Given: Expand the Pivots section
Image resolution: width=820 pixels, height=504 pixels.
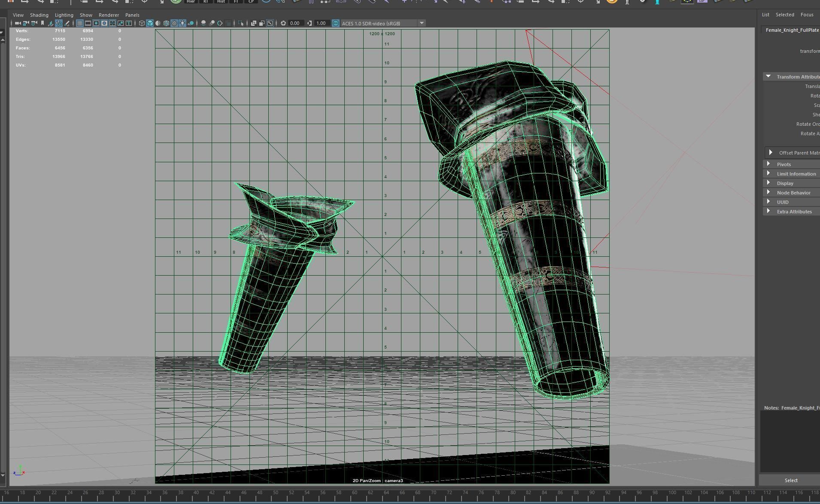Looking at the screenshot, I should [768, 164].
